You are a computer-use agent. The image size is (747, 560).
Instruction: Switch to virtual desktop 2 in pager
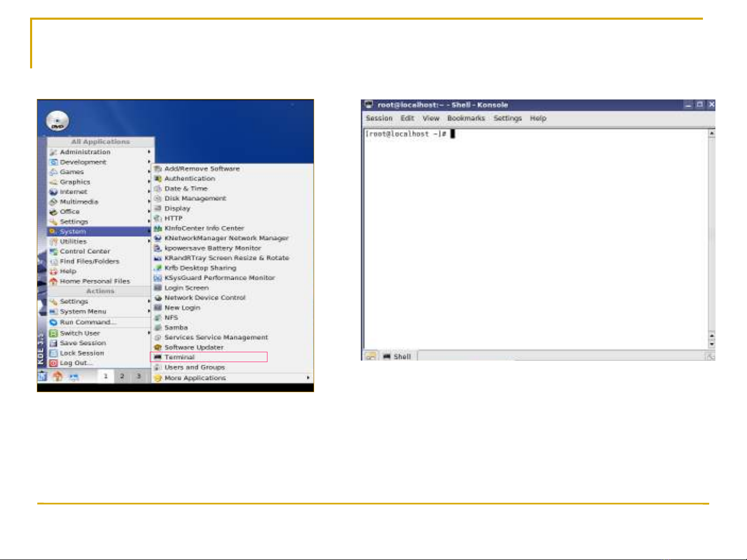coord(122,376)
